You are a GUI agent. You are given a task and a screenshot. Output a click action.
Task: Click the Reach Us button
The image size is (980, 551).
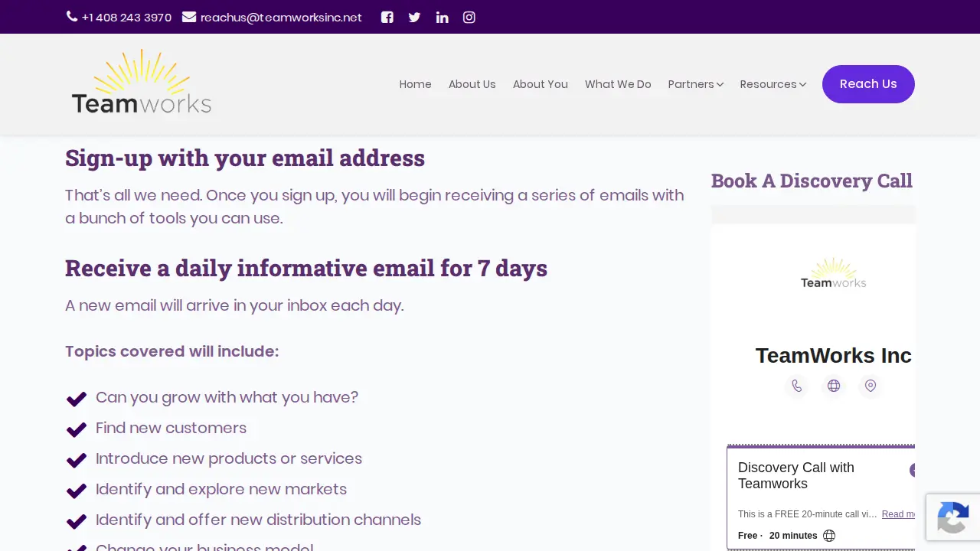click(868, 84)
